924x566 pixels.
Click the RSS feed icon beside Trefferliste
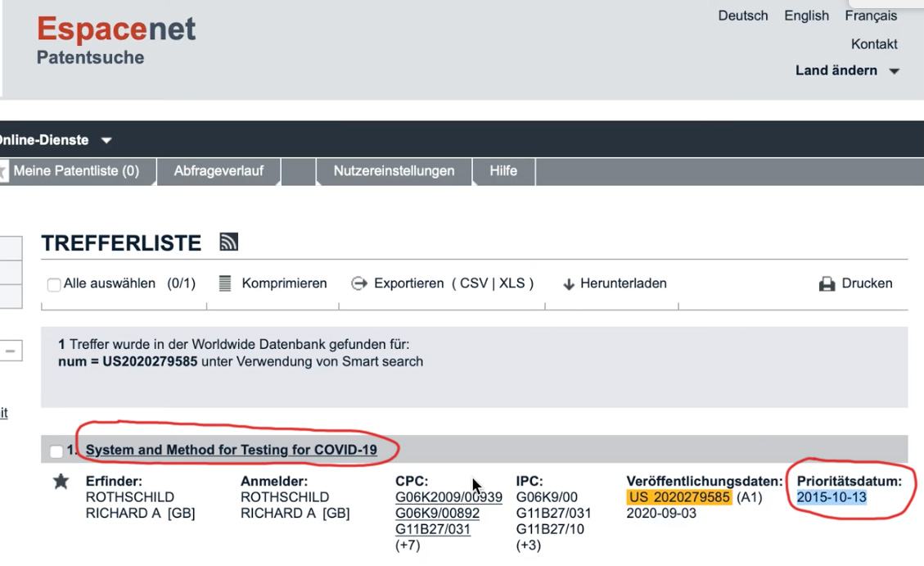[229, 242]
